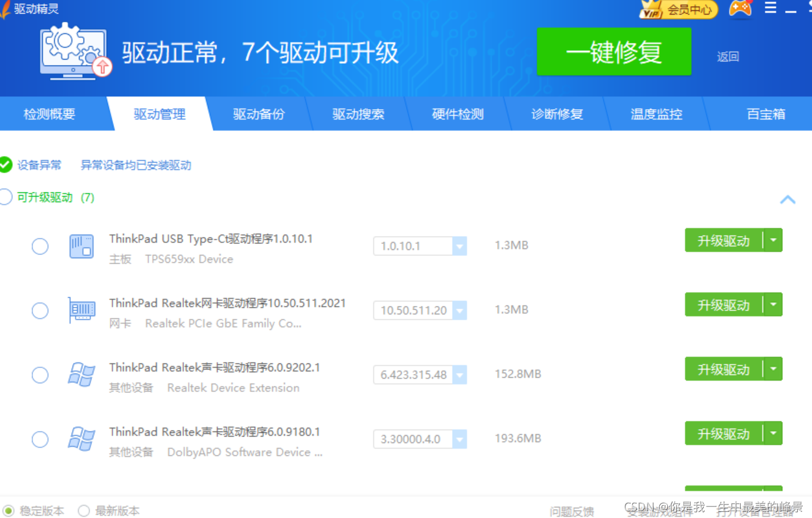Screen dimensions: 812x518
Task: Select all upgradable drivers via 可升级驱动 checkbox
Action: 5,197
